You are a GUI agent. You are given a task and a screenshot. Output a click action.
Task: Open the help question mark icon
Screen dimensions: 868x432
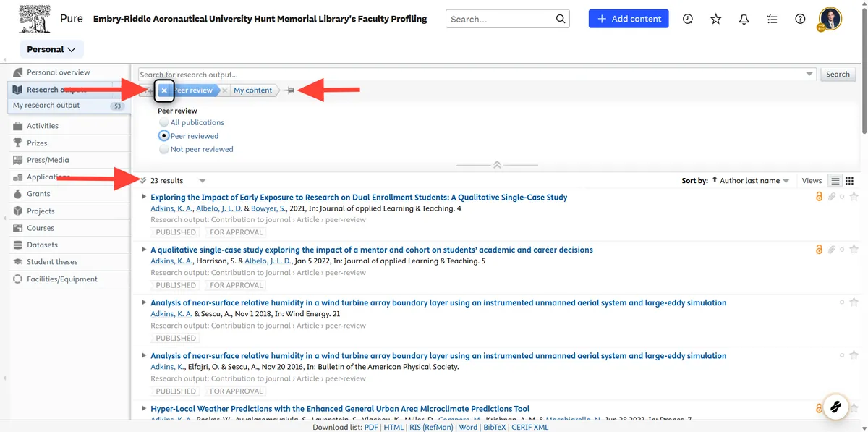(800, 19)
